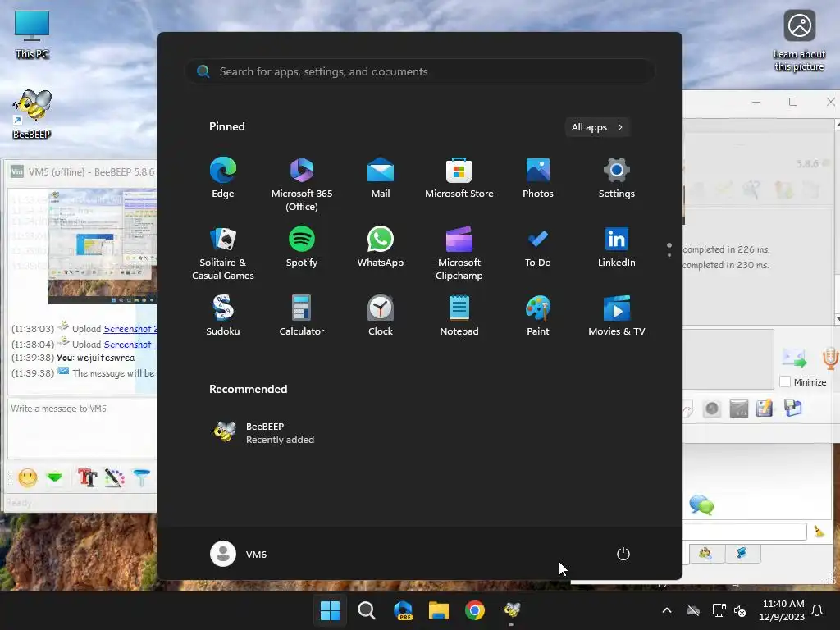Launch Movies & TV

(617, 316)
